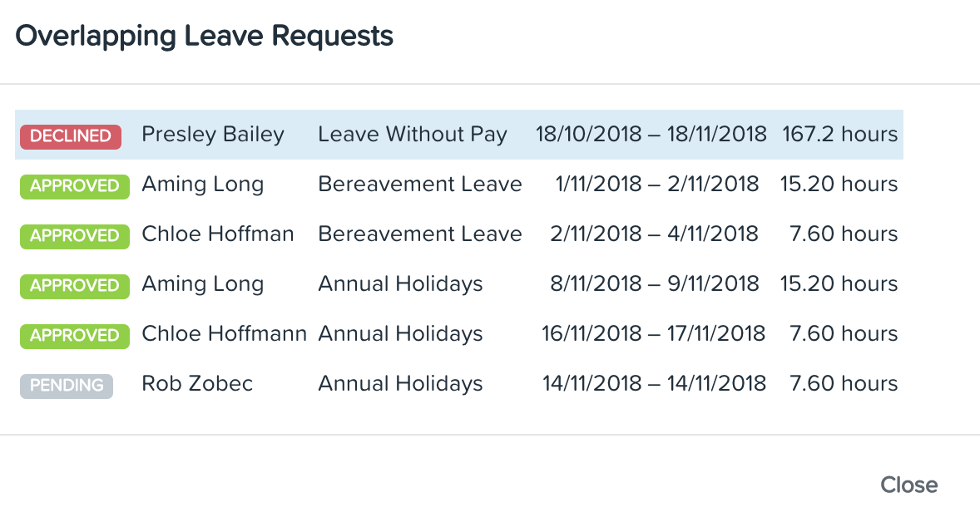Click APPROVED badge for Aming Long's Bereavement Leave
This screenshot has width=980, height=527.
coord(74,186)
